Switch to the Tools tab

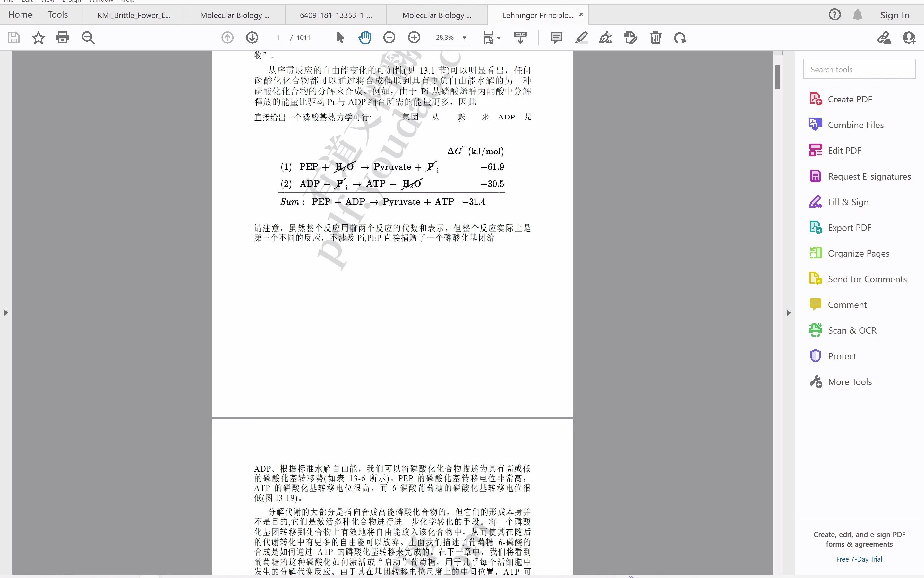point(58,14)
